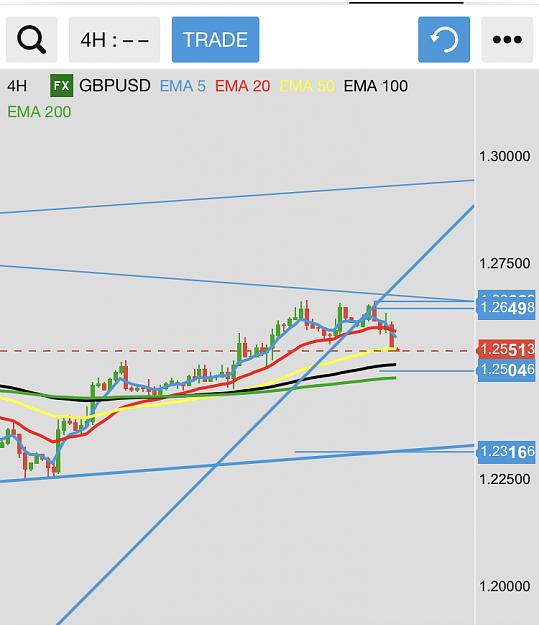Image resolution: width=539 pixels, height=625 pixels.
Task: Tap the green FX symbol icon
Action: point(61,86)
